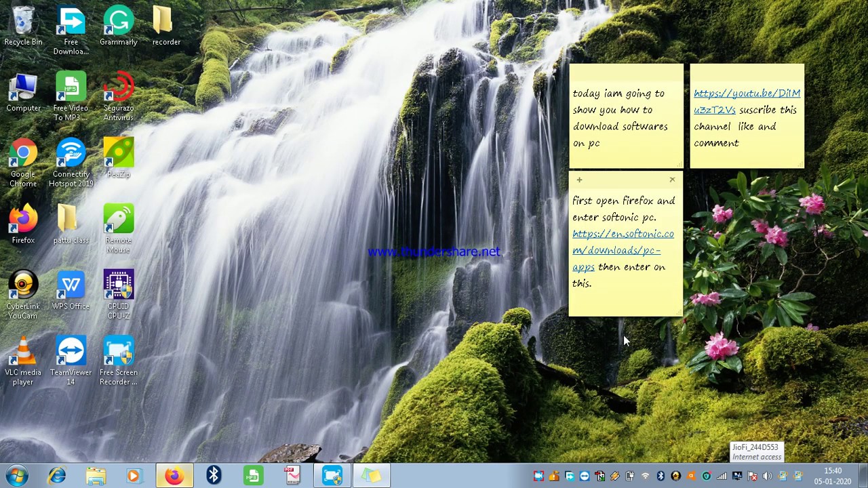868x488 pixels.
Task: Add a new sticky note with plus button
Action: [x=579, y=180]
